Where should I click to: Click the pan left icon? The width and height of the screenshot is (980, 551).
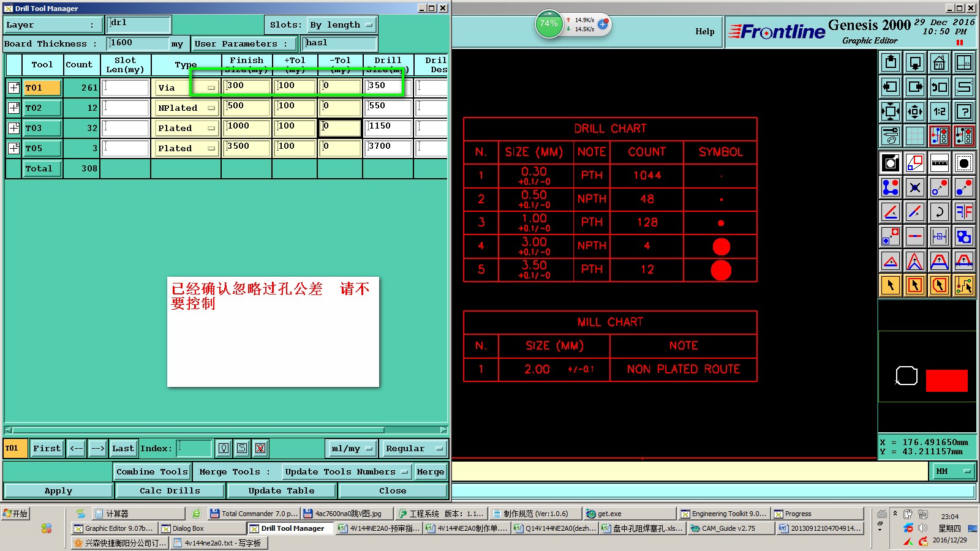pyautogui.click(x=891, y=87)
